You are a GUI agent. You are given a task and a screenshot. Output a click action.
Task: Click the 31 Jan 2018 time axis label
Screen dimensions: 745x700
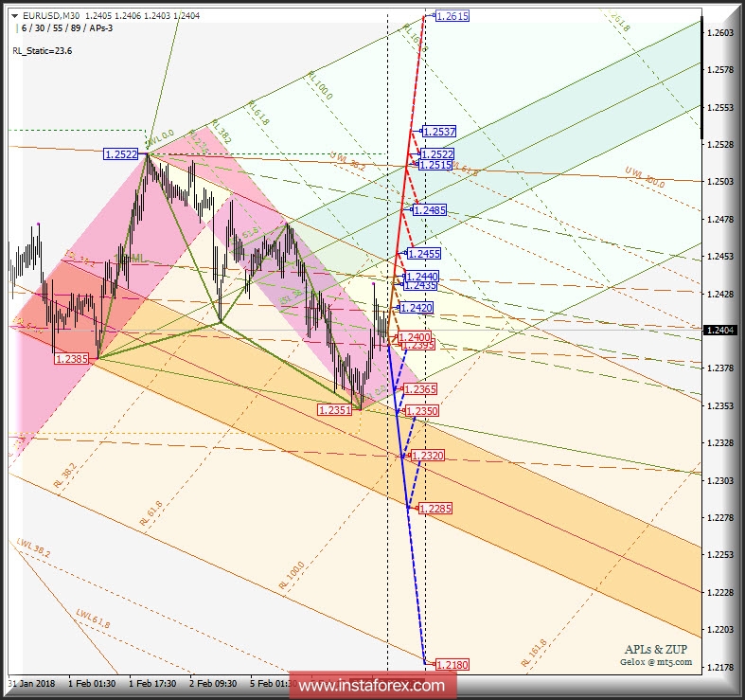pyautogui.click(x=32, y=683)
